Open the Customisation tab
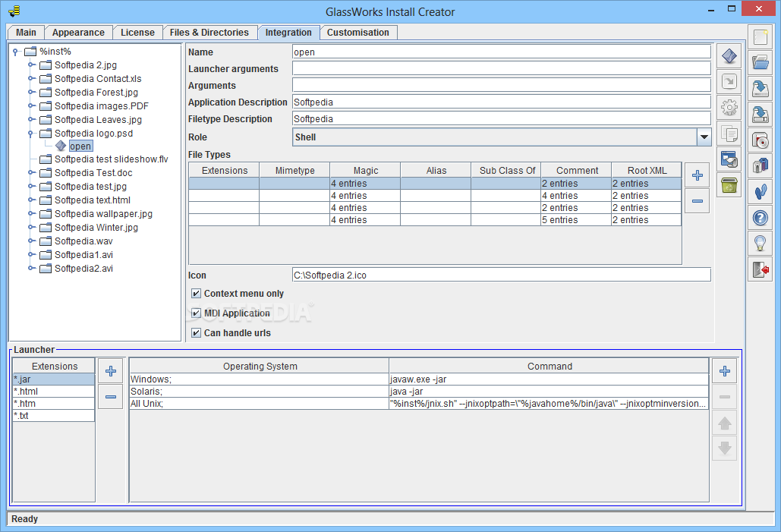Viewport: 781px width, 532px height. tap(357, 33)
